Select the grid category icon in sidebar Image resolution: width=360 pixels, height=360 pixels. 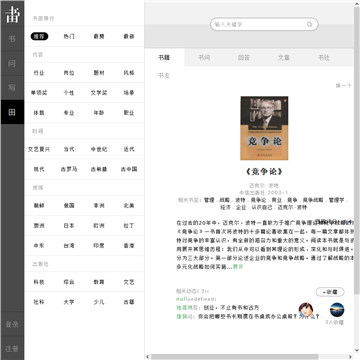(x=12, y=112)
